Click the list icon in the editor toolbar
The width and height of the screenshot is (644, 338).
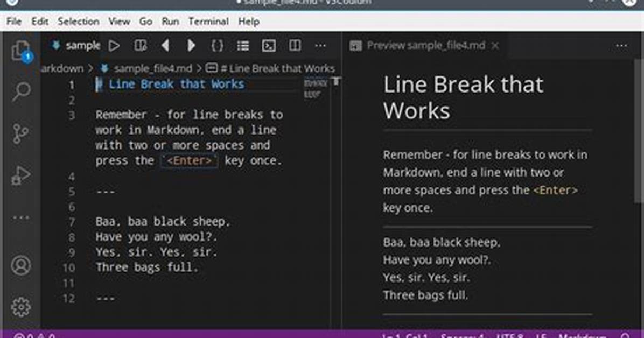[x=243, y=46]
